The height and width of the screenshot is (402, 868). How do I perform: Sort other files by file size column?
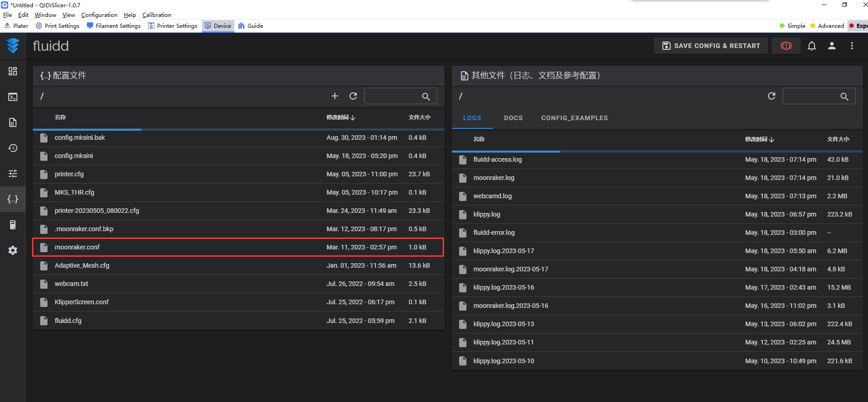(x=838, y=139)
